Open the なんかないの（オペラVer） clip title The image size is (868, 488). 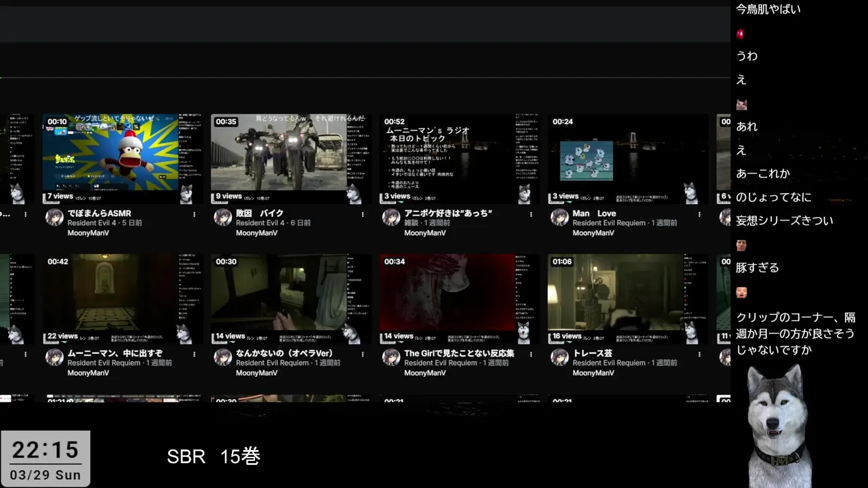point(284,353)
